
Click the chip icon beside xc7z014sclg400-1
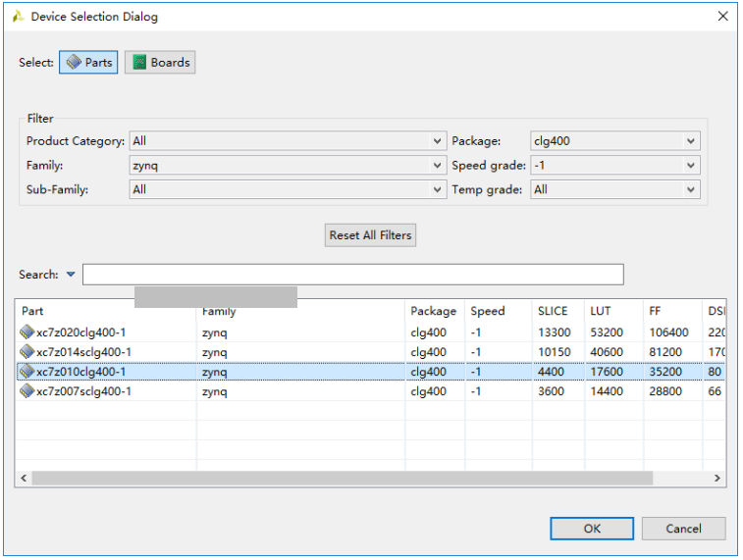pyautogui.click(x=27, y=352)
